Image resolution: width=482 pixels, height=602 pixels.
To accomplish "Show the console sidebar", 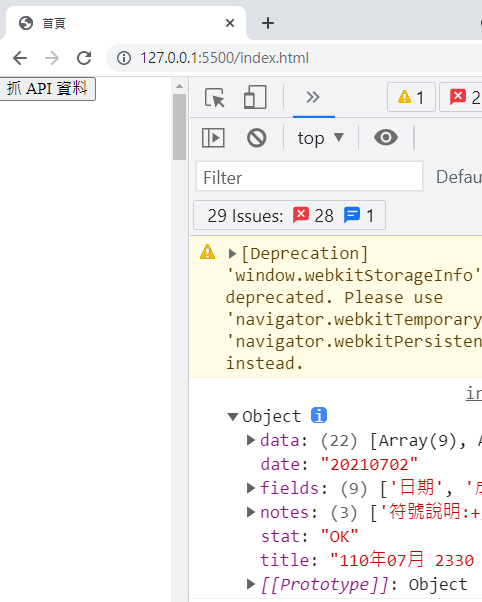I will pyautogui.click(x=213, y=137).
